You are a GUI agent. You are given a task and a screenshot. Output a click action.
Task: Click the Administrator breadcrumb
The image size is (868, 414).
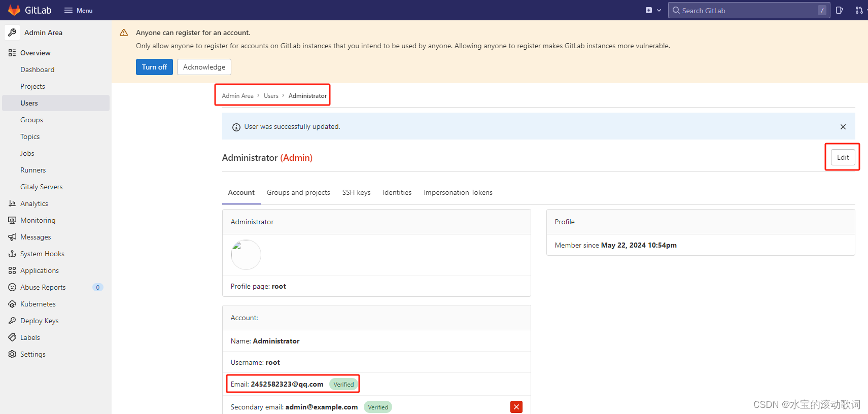coord(307,96)
